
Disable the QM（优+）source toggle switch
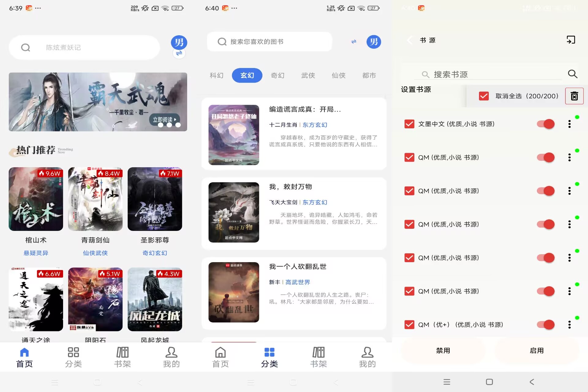click(545, 324)
